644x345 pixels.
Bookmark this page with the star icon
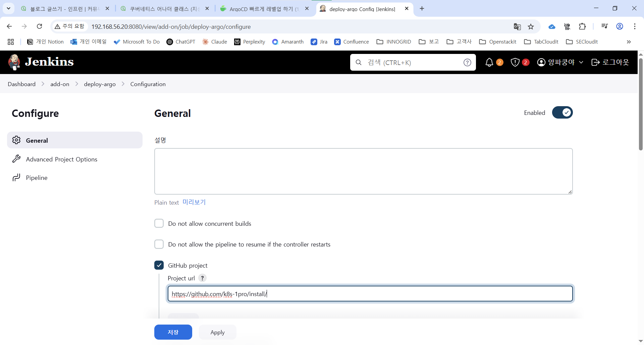click(x=531, y=26)
